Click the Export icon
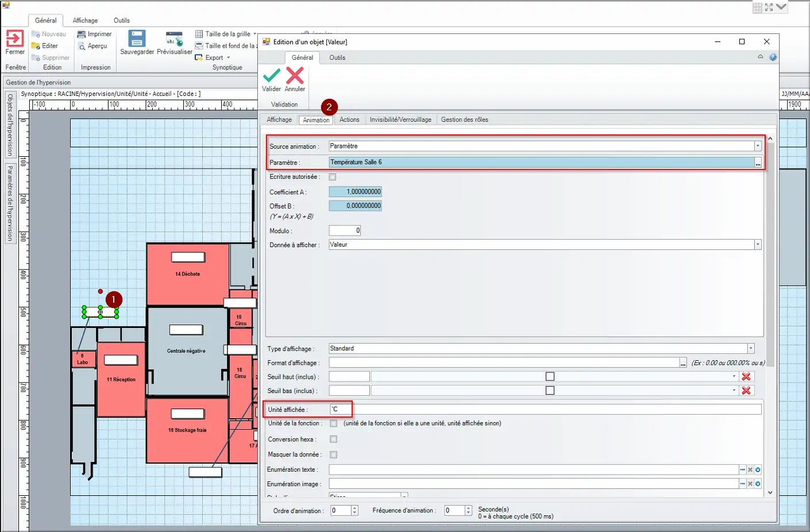The height and width of the screenshot is (532, 810). click(x=199, y=57)
